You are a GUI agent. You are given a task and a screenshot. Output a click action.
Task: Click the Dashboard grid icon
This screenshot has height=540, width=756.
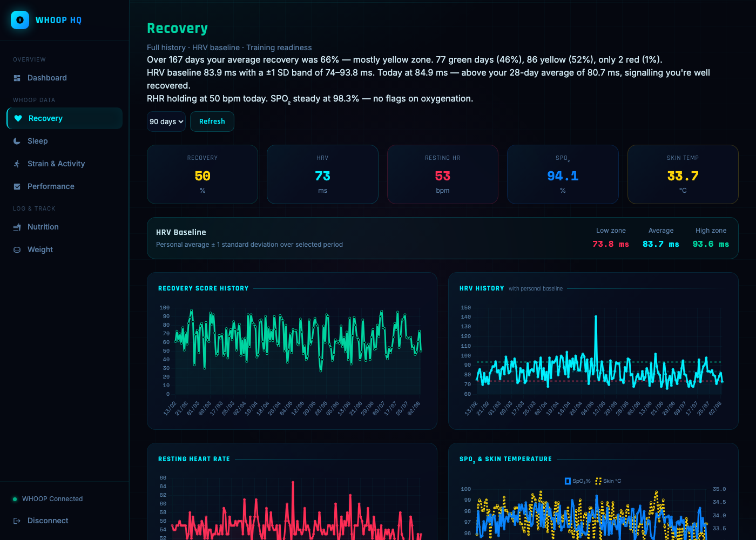click(x=17, y=78)
